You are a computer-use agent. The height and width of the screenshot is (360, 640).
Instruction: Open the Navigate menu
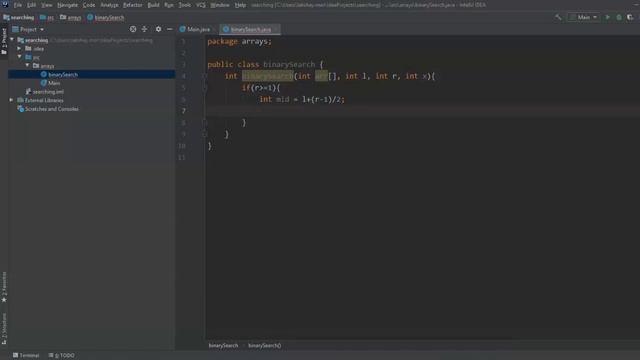pos(67,5)
